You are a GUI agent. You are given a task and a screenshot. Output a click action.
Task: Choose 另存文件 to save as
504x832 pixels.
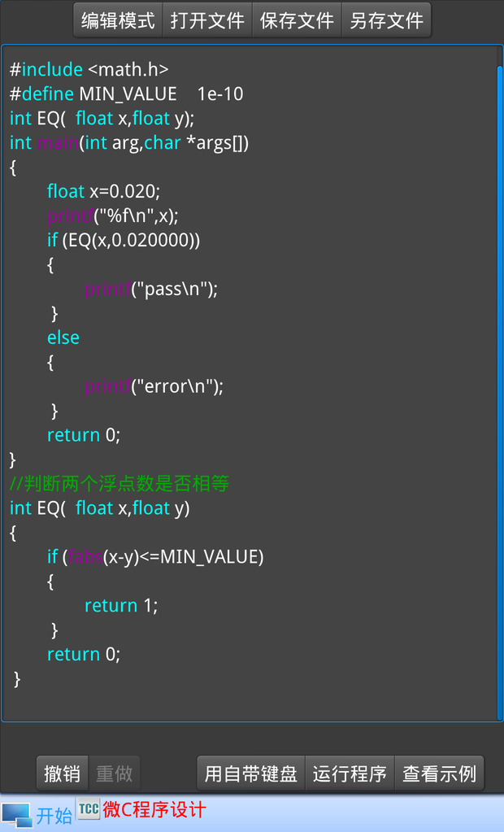[x=386, y=20]
